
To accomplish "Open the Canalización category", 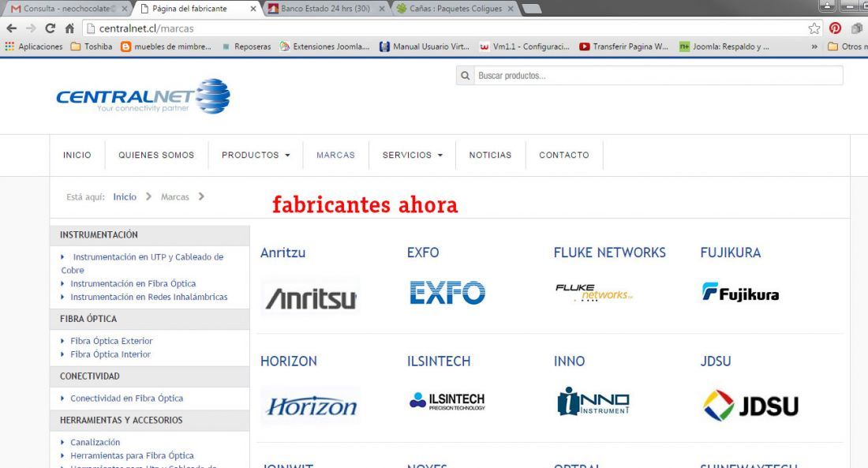I will coord(95,442).
